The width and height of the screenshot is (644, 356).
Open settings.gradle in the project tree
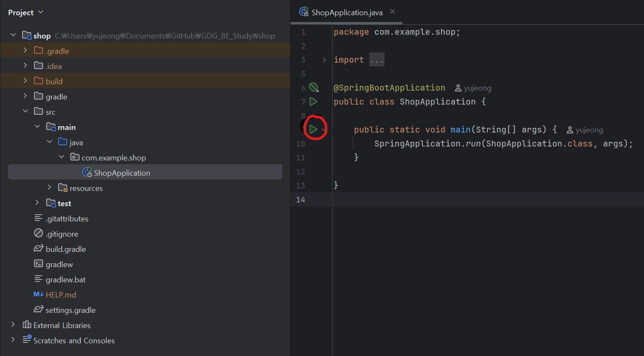70,310
